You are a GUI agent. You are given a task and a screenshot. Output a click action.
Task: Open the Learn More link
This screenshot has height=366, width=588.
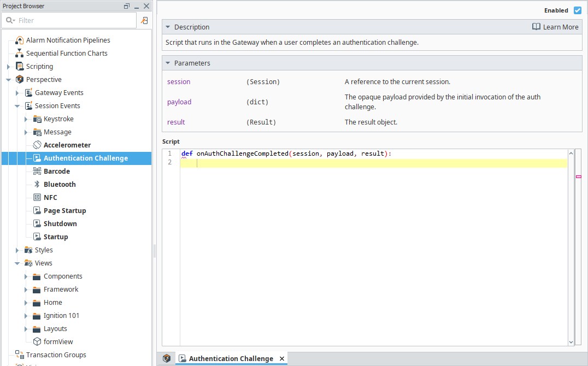(555, 27)
